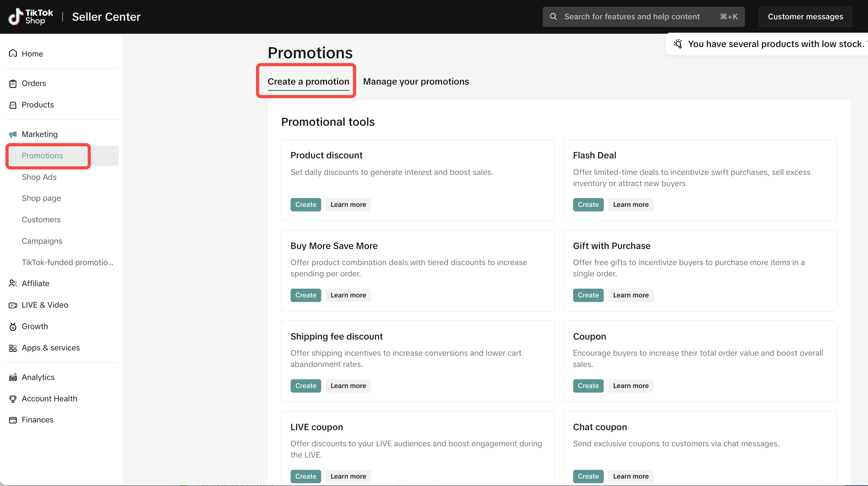Click the Finances card icon

[13, 420]
